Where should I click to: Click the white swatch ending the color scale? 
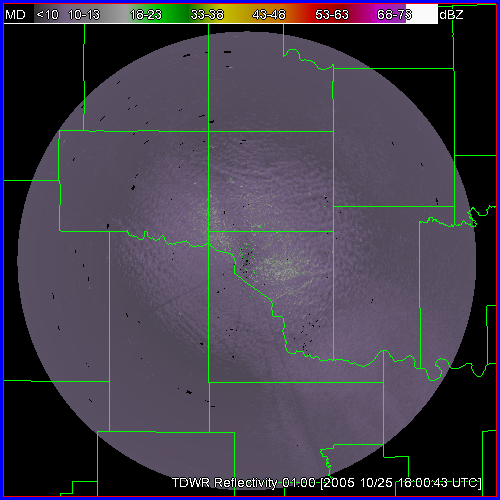coord(422,14)
